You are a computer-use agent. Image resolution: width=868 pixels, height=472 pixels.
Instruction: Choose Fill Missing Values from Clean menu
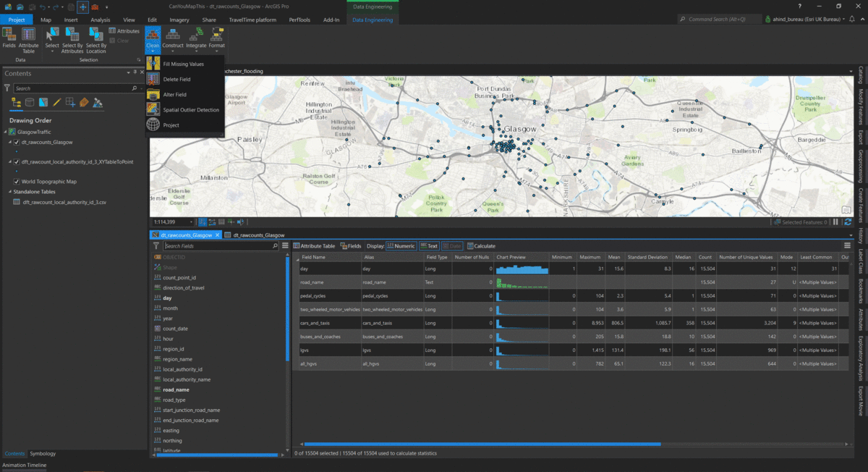click(184, 64)
